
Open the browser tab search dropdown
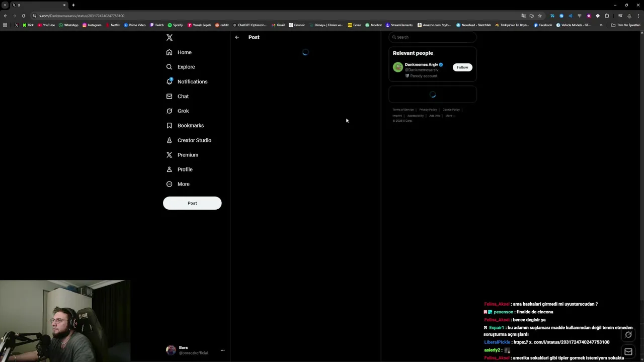pos(5,5)
